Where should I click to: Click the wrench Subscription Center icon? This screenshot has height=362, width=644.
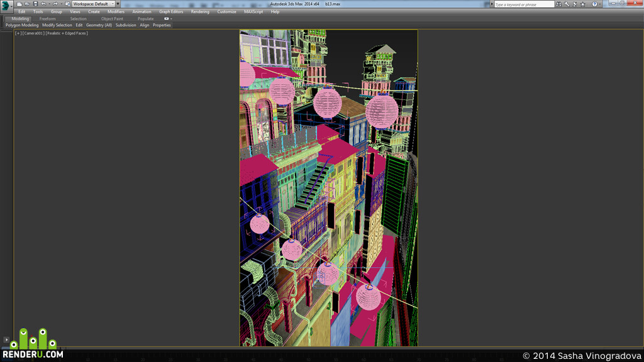pyautogui.click(x=567, y=4)
